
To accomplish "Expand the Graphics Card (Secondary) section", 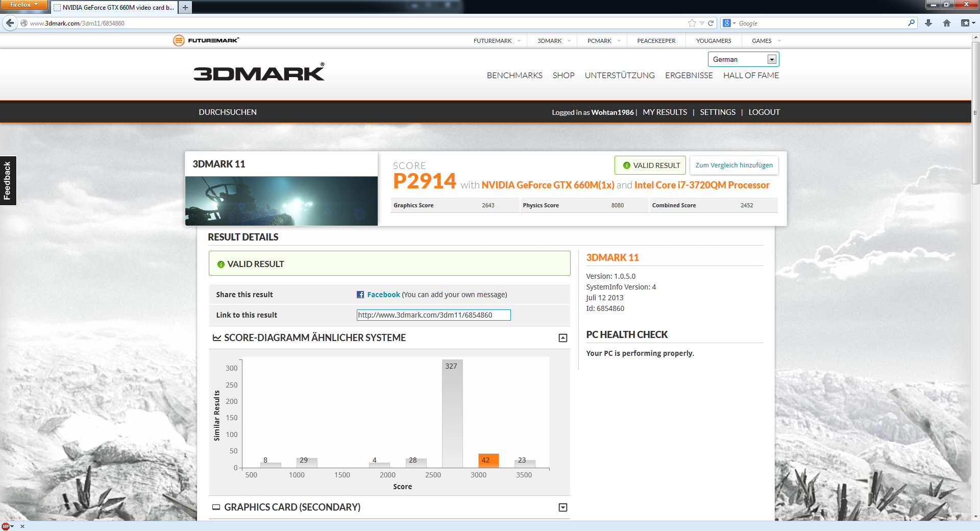I will [x=563, y=508].
